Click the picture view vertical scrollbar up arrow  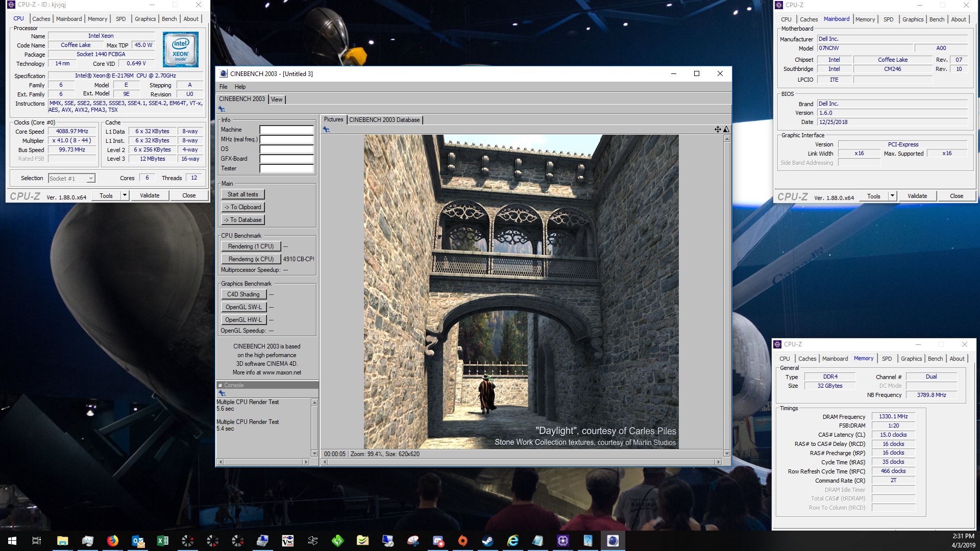(727, 139)
